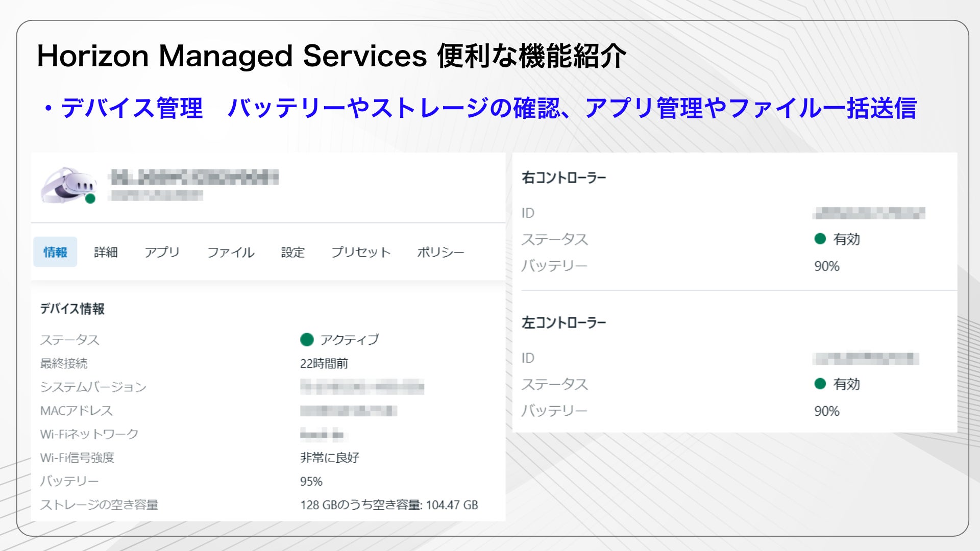This screenshot has height=551, width=980.
Task: Open the プリセット tab
Action: pyautogui.click(x=360, y=252)
